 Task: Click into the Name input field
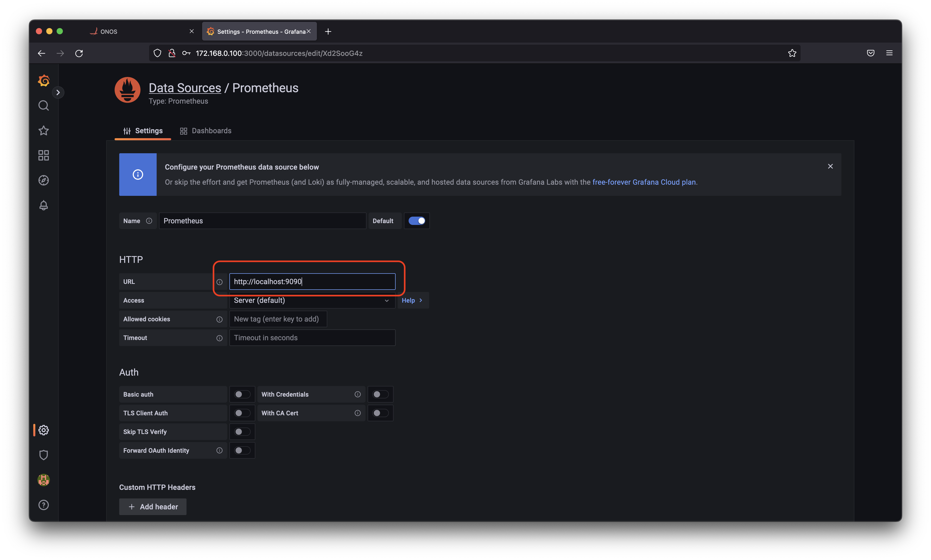point(262,221)
